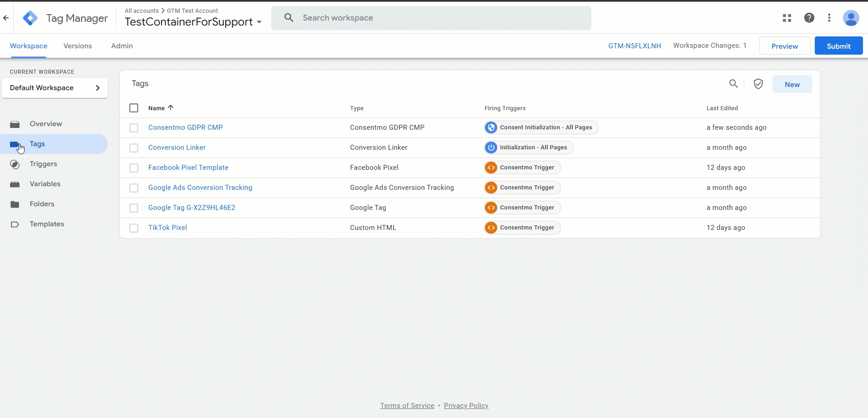Click the GTM-N5FLXLNH container ID link

pos(635,46)
